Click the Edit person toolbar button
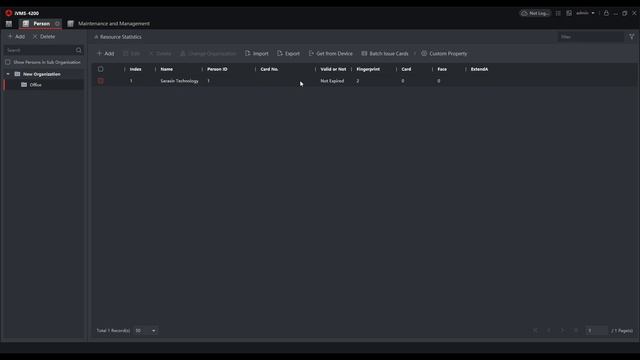 coord(131,53)
